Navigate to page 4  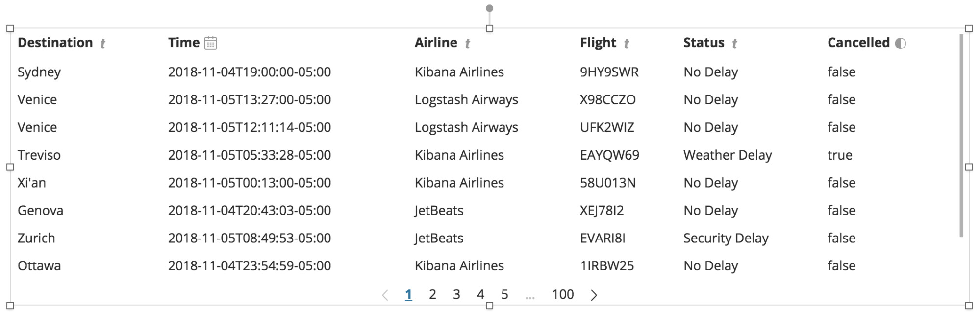point(480,294)
